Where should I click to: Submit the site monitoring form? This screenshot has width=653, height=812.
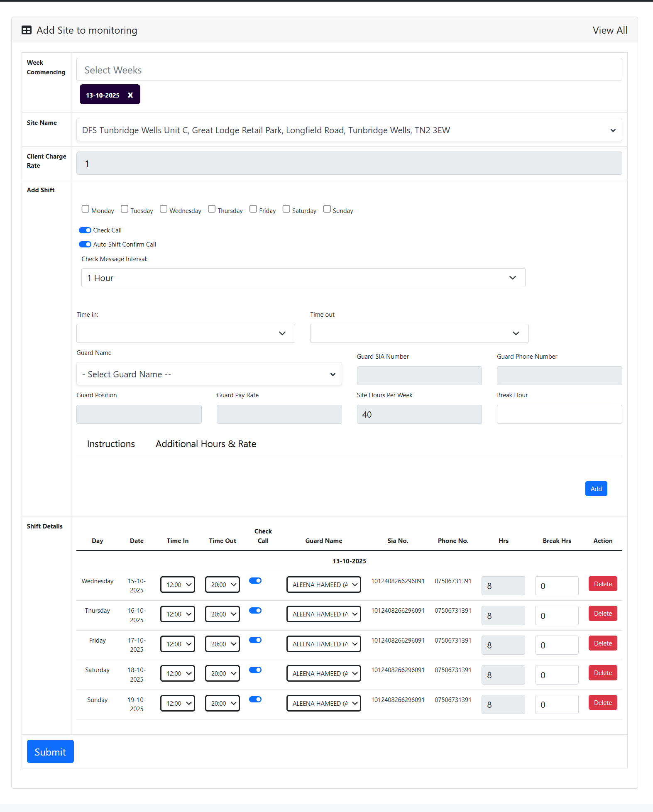click(50, 752)
